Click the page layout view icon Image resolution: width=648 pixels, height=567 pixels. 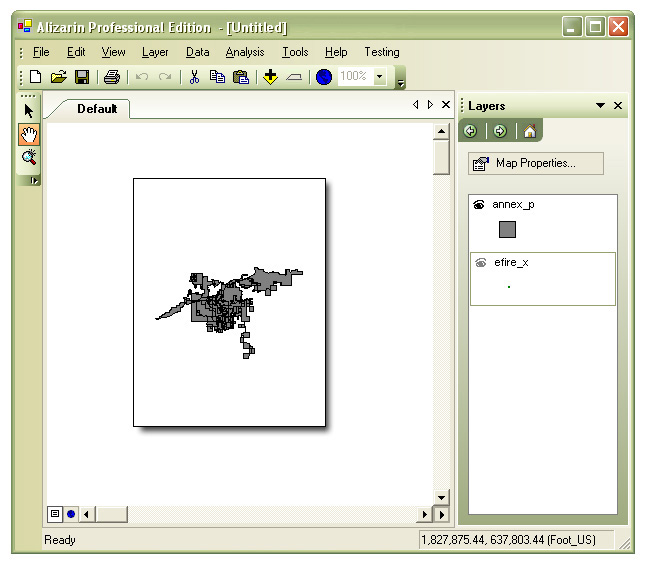click(55, 514)
